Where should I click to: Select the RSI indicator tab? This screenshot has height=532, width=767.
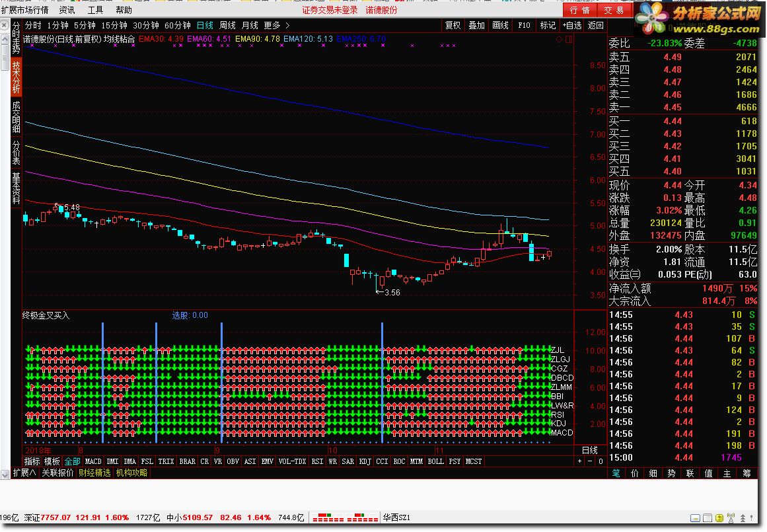318,461
